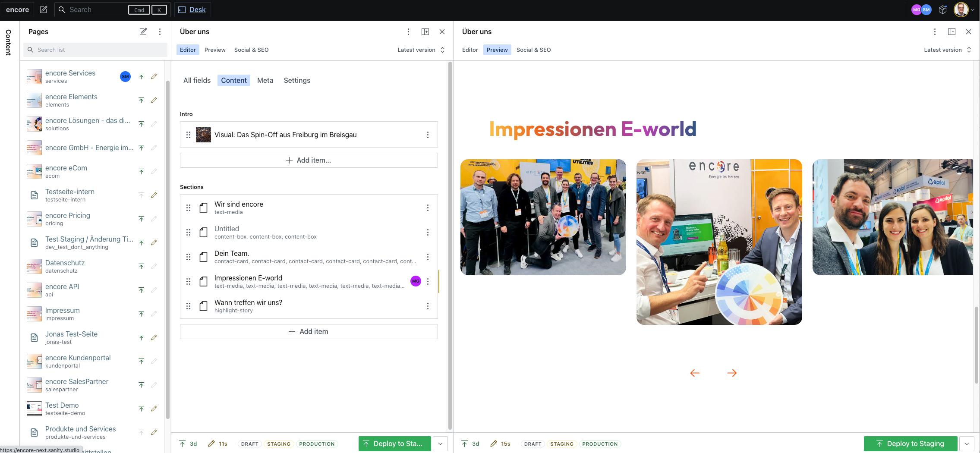Open the Desk tool
The image size is (980, 453).
click(192, 9)
